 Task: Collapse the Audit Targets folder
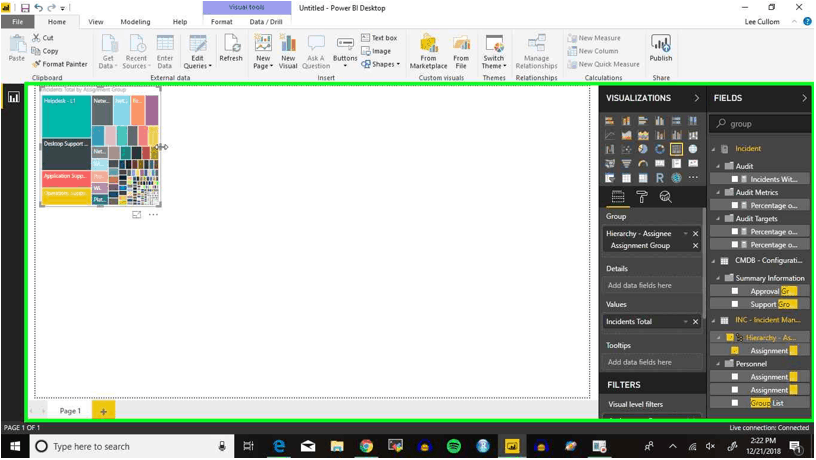coord(718,219)
